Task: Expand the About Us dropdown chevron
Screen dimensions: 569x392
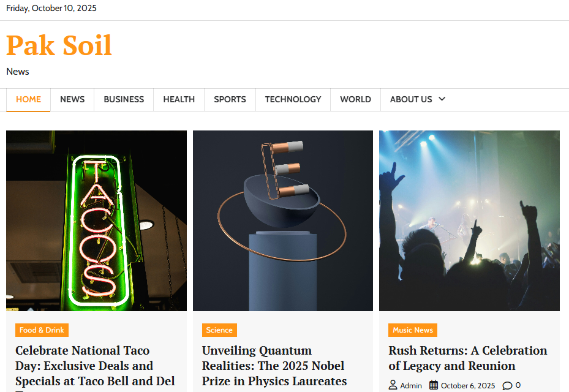Action: [x=442, y=99]
